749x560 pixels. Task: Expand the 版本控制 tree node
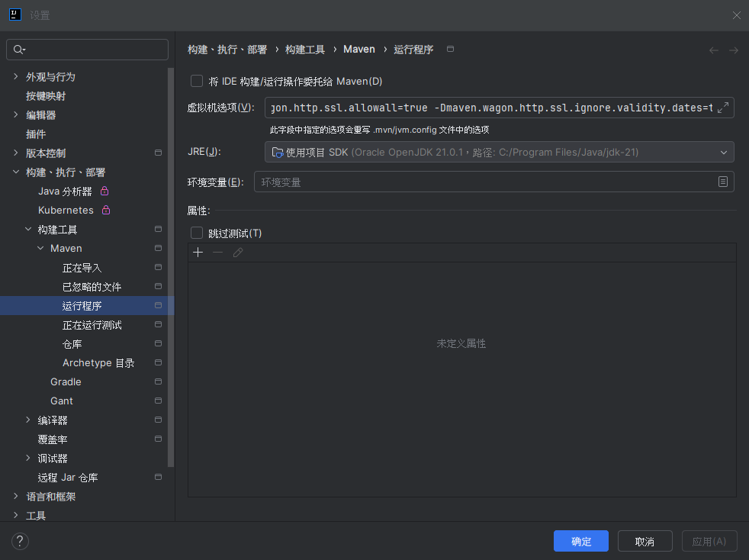[16, 153]
